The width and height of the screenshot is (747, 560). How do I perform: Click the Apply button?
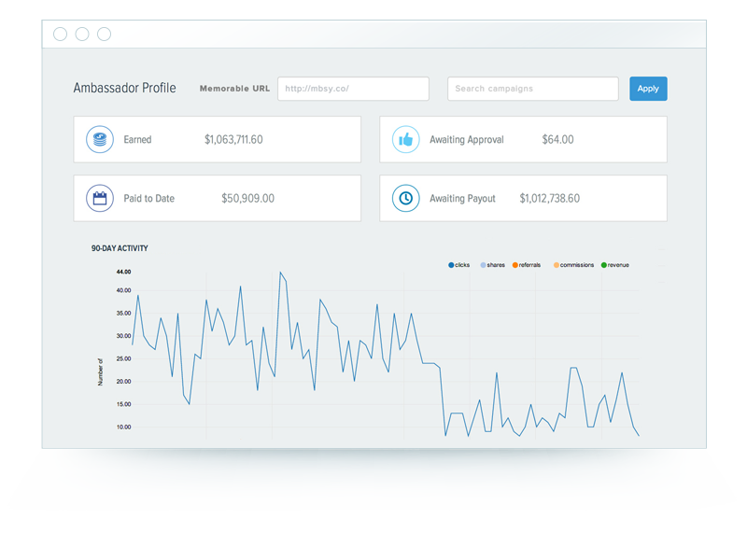tap(648, 89)
